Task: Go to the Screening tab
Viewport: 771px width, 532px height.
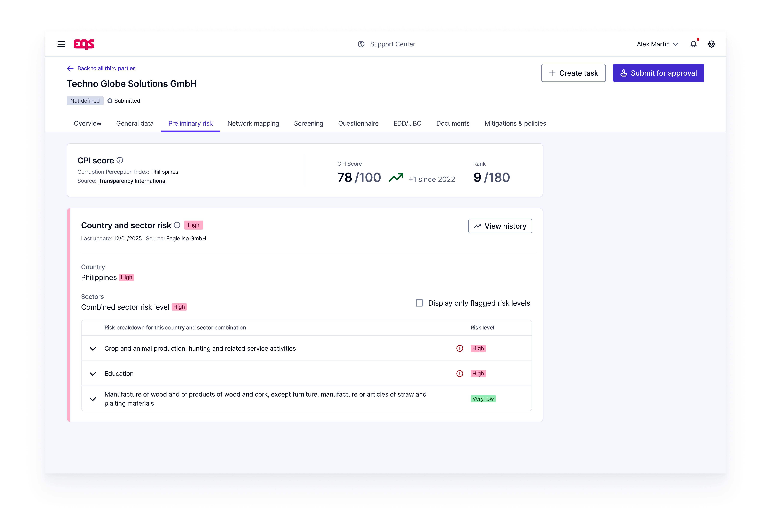Action: [308, 123]
